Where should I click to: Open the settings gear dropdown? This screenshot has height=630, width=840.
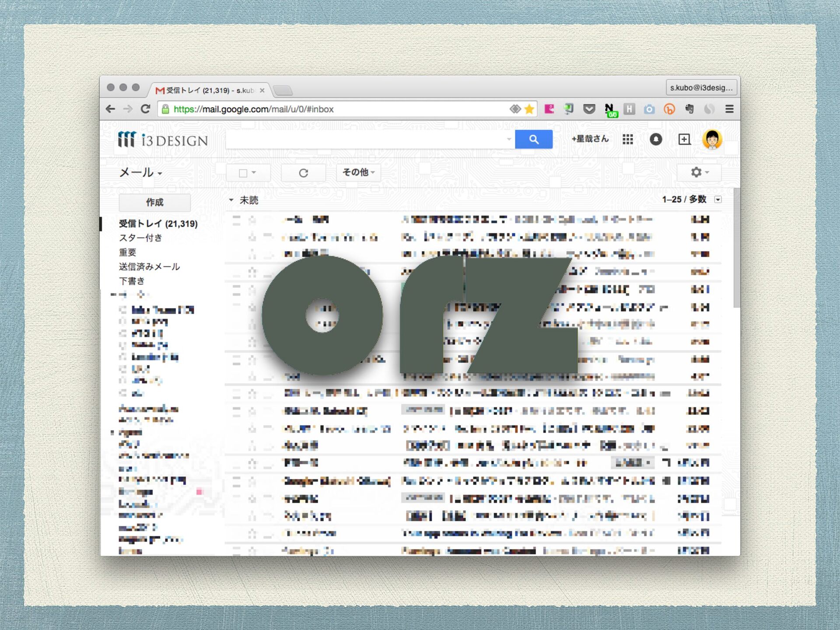(x=699, y=172)
